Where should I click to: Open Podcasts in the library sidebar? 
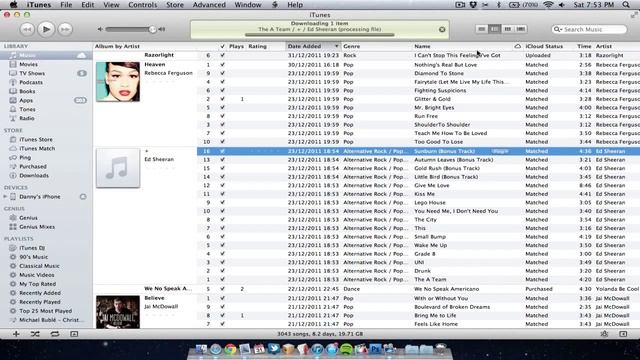coord(31,82)
